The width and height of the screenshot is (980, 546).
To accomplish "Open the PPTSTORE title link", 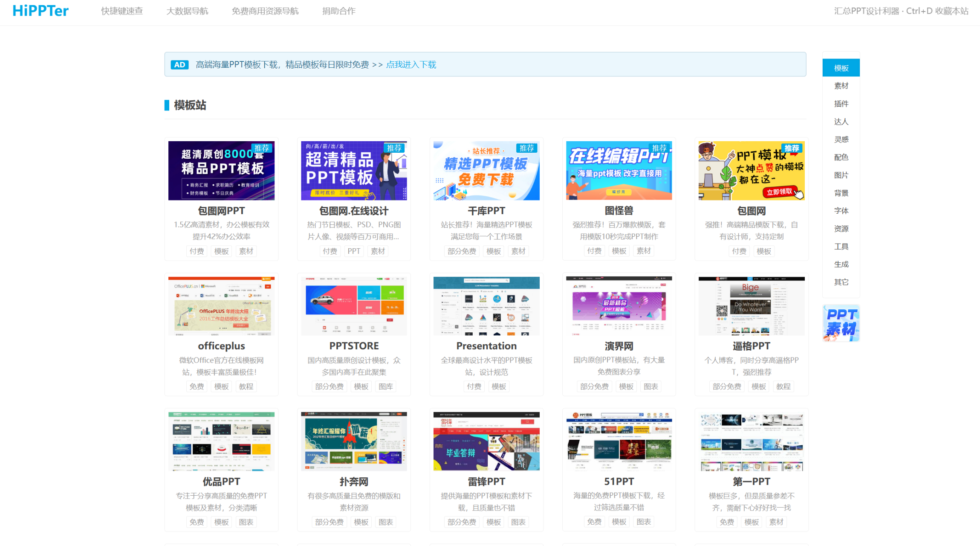I will tap(354, 346).
